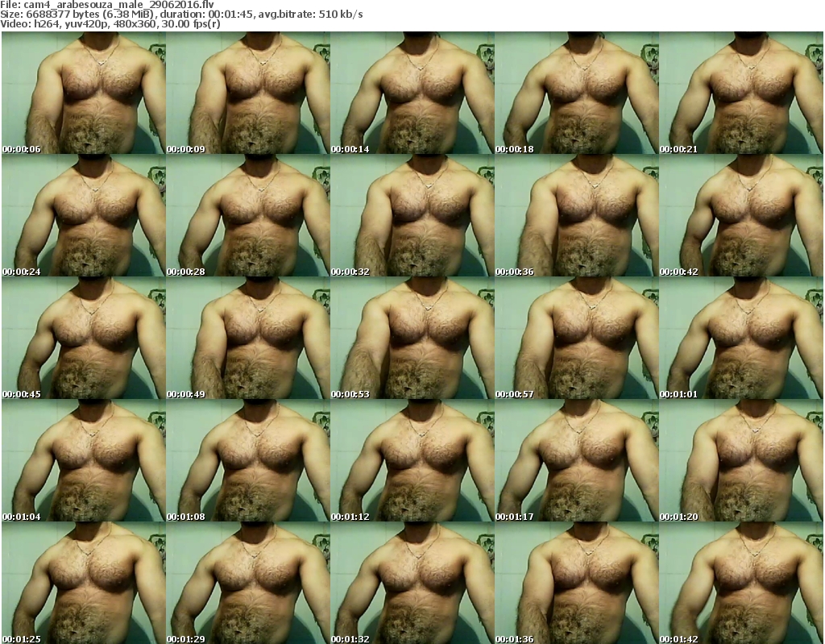Select the thumbnail timestamped 00:01:08
The image size is (825, 644).
(248, 460)
